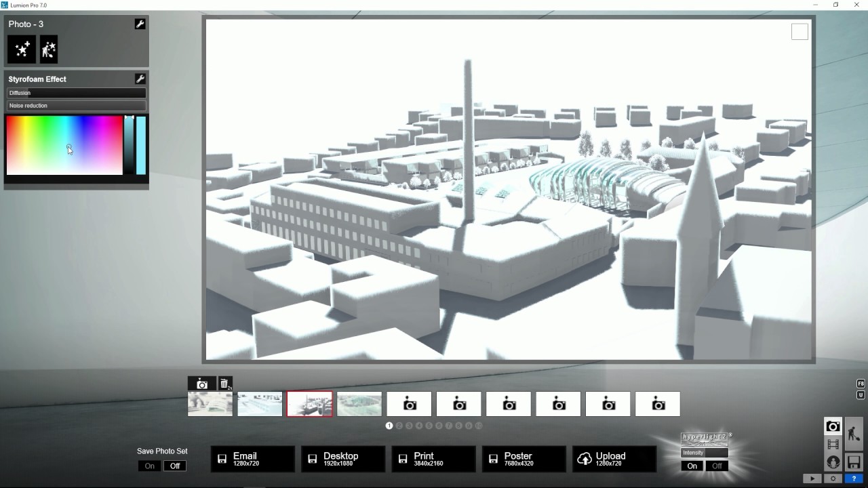This screenshot has width=868, height=488.
Task: Go to photo set page 7
Action: tap(449, 426)
